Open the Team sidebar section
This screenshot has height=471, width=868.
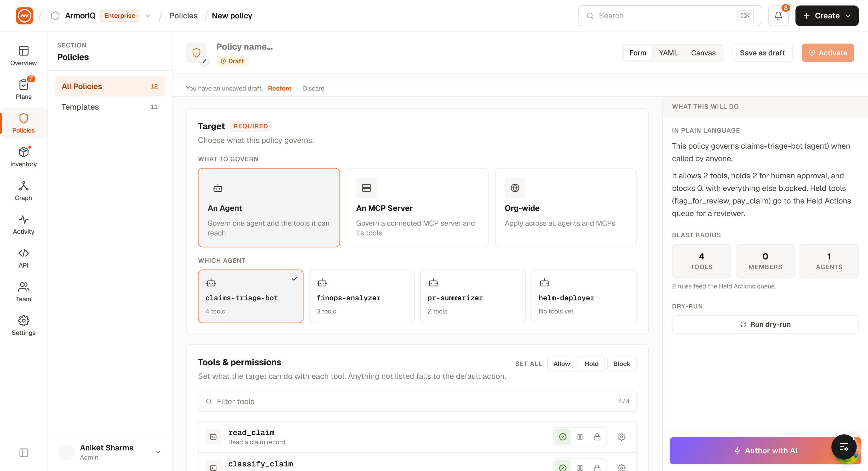(24, 292)
